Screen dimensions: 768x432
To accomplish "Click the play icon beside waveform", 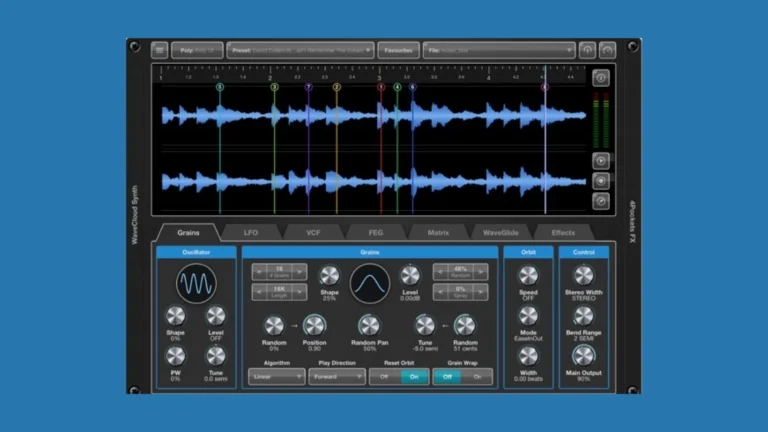I will click(601, 161).
